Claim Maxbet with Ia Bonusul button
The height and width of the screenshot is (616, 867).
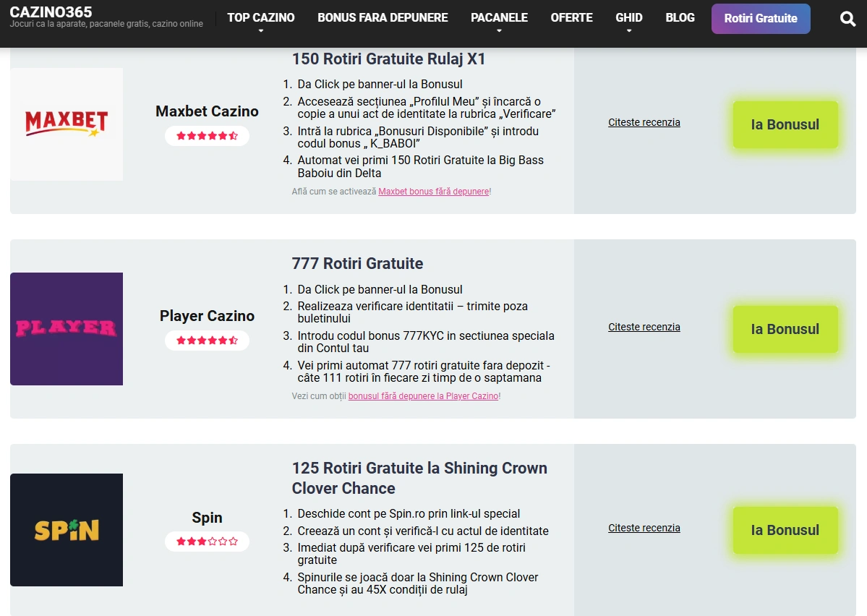[x=785, y=124]
